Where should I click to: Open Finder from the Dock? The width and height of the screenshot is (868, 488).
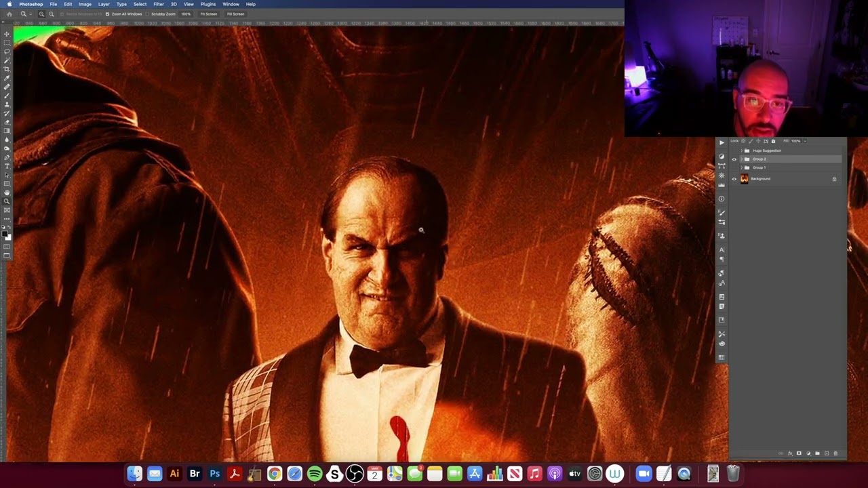coord(134,474)
